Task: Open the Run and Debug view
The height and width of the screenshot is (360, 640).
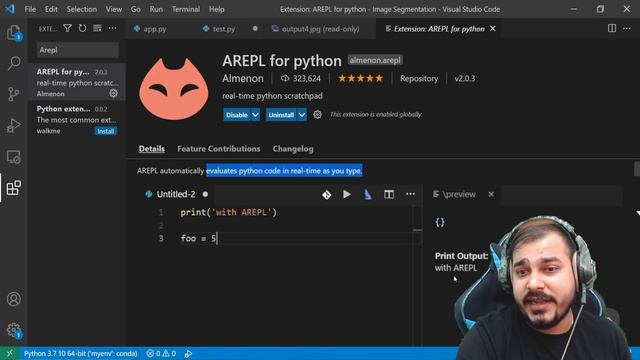Action: [14, 125]
